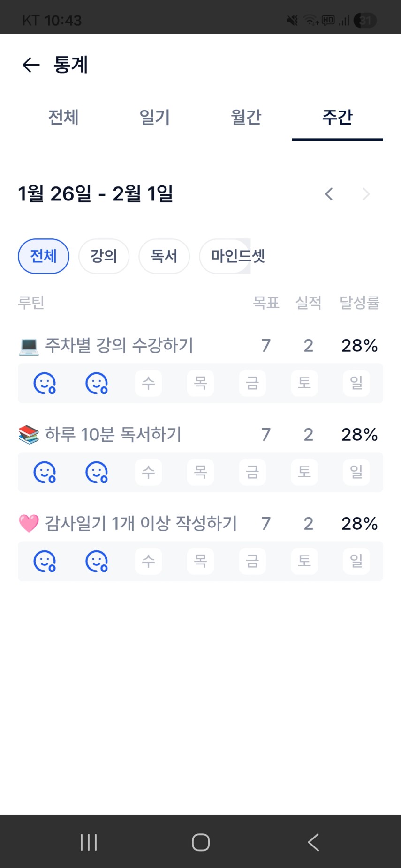The height and width of the screenshot is (868, 401).
Task: Select the 독서 filter chip
Action: [x=164, y=256]
